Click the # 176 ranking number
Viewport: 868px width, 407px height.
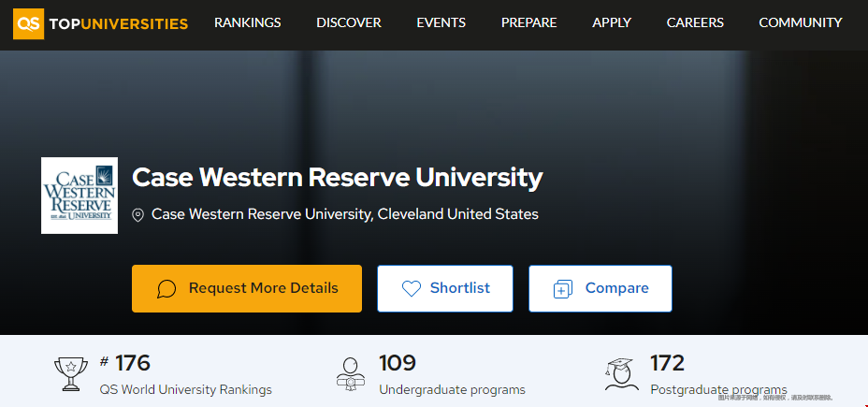[125, 363]
